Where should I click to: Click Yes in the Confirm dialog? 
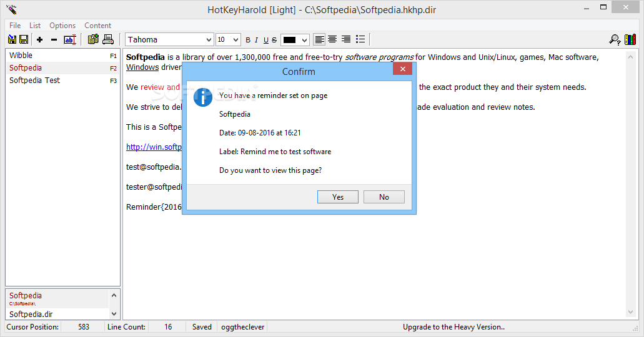pyautogui.click(x=337, y=197)
